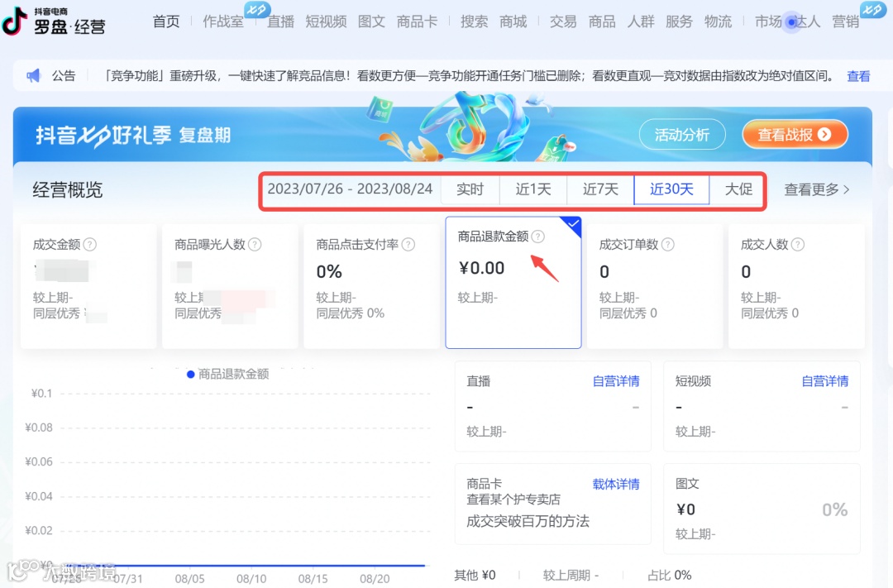This screenshot has height=588, width=893.
Task: Select the 成交订单数 metric card
Action: pos(654,286)
